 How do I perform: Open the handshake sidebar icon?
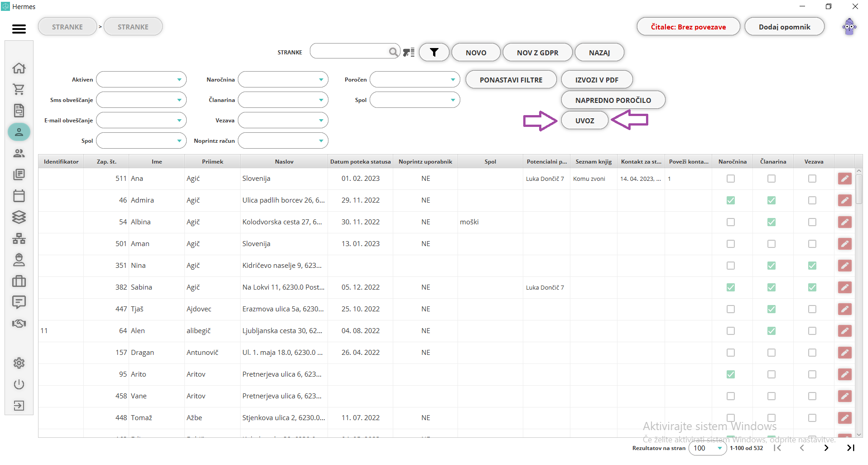click(19, 324)
